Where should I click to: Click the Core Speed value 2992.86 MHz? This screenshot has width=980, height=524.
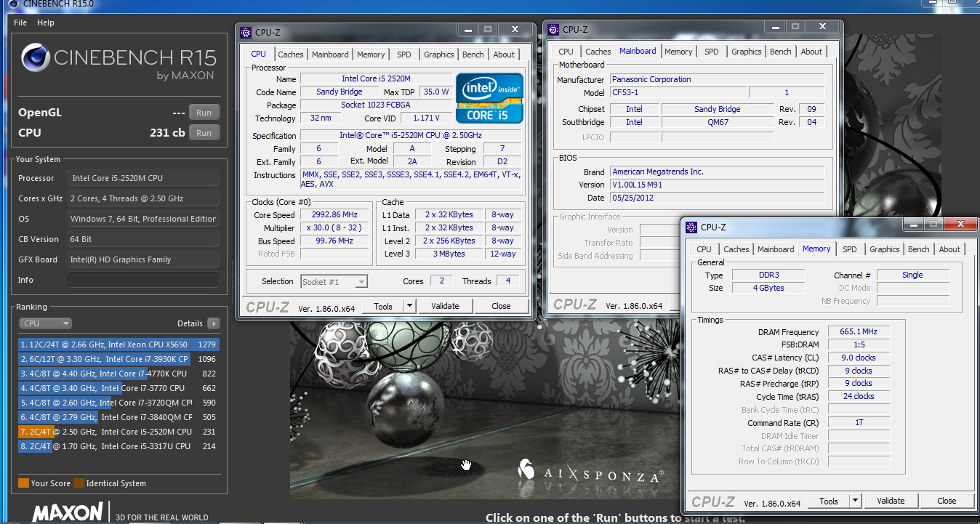[336, 215]
